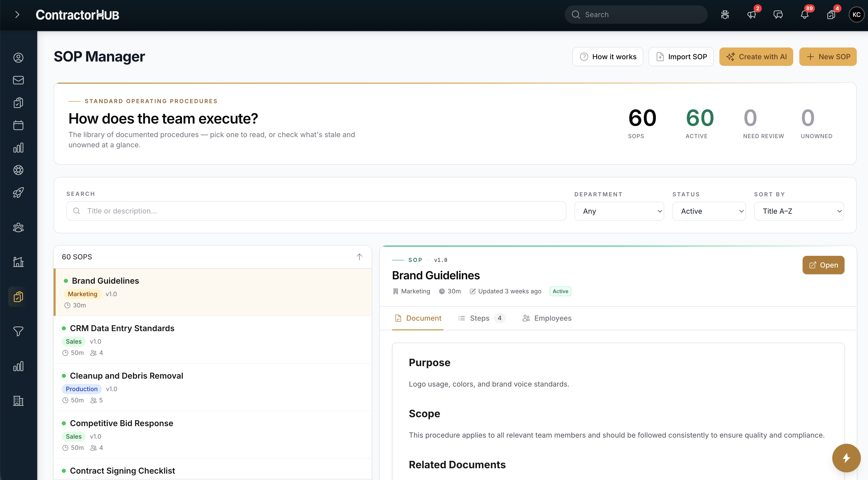Click the 0 Need Review stat
Viewport: 868px width, 480px height.
[763, 123]
